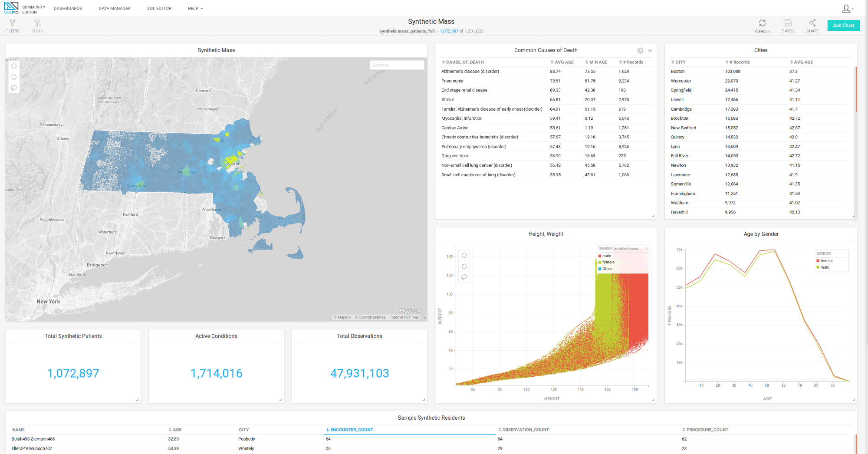Click the Other blue swatch in scatter legend
Viewport: 868px width, 454px height.
[x=600, y=269]
